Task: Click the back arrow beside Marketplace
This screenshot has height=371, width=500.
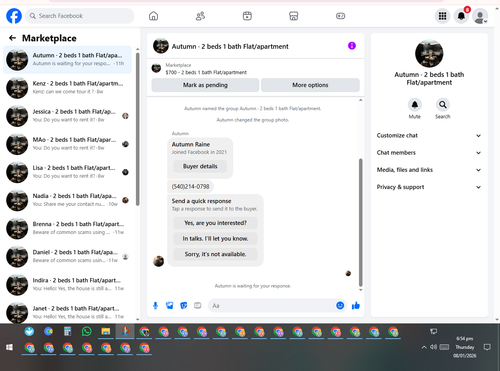Action: [x=12, y=38]
